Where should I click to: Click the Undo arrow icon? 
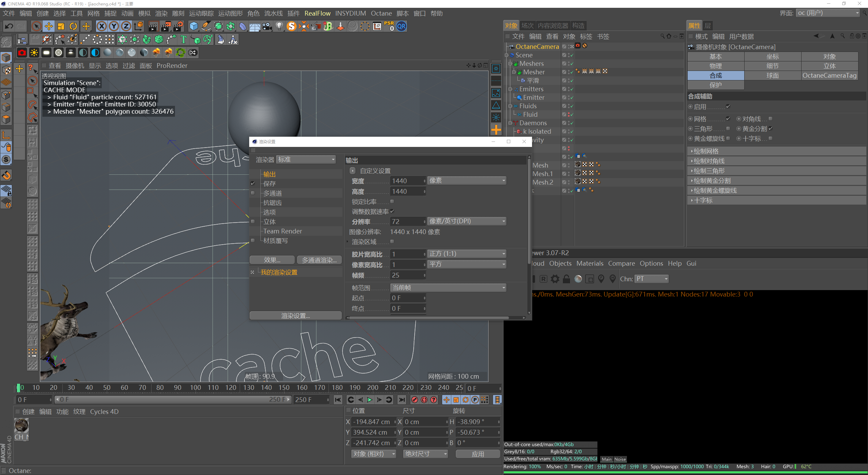click(x=9, y=26)
